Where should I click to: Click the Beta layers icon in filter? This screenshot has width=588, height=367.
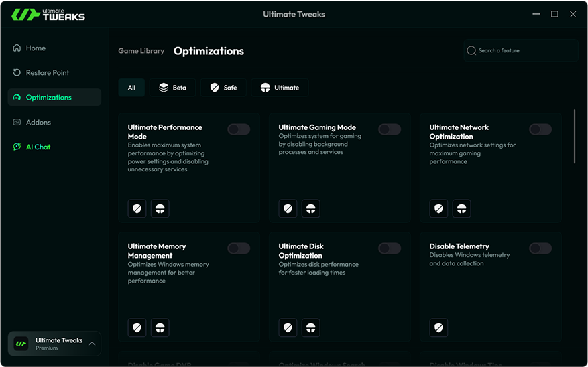[164, 88]
